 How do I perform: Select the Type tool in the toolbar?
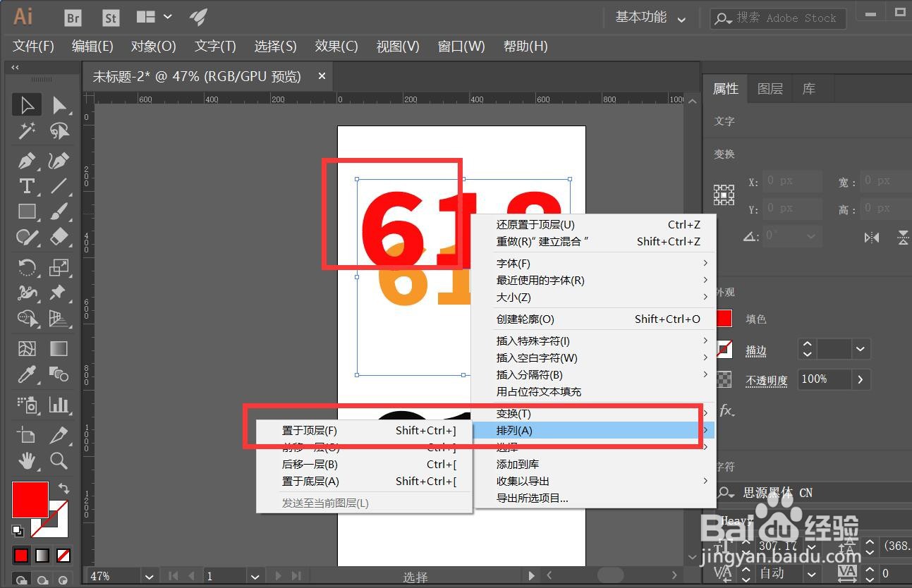tap(27, 185)
